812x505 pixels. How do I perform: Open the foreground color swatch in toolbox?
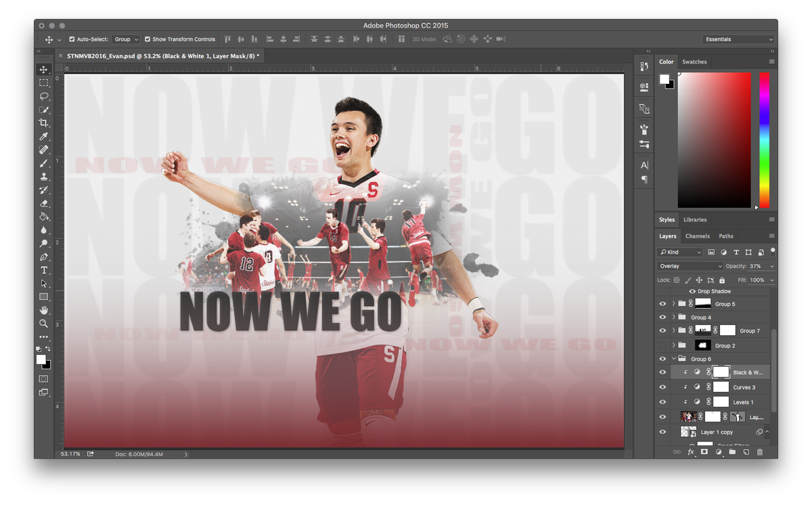41,359
